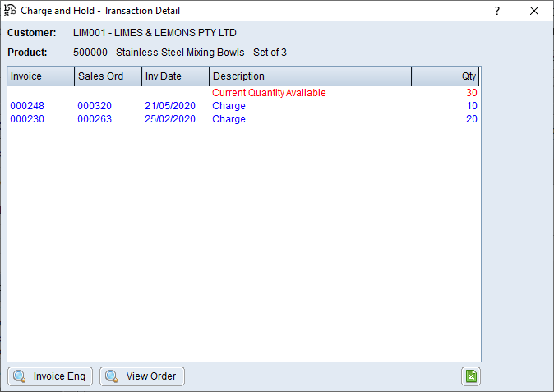Select invoice 000248
554x392 pixels.
pyautogui.click(x=26, y=106)
